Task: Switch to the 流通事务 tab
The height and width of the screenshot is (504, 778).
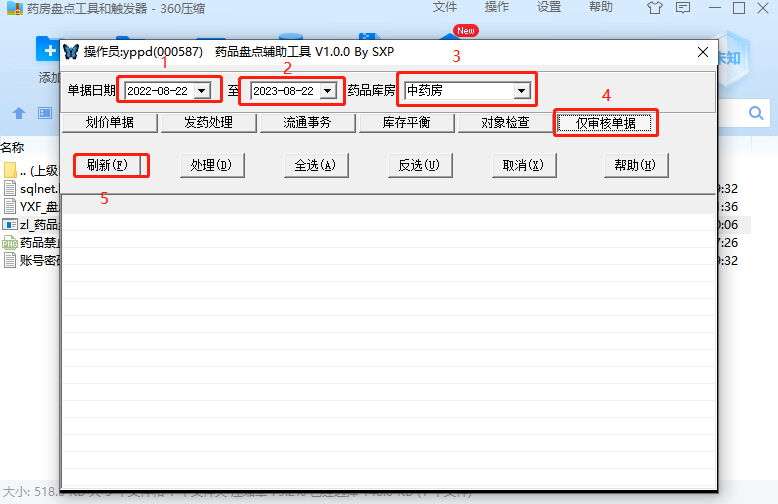Action: [x=307, y=123]
